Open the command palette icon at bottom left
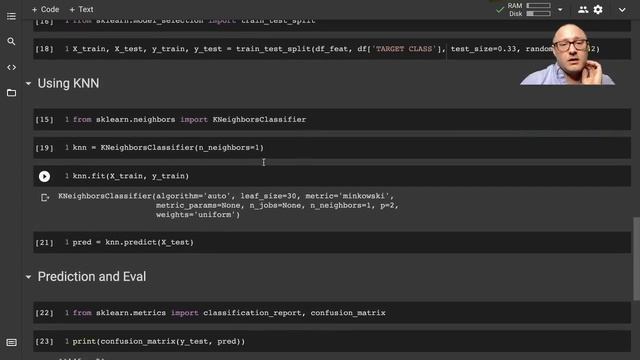Image resolution: width=640 pixels, height=360 pixels. pos(11,342)
